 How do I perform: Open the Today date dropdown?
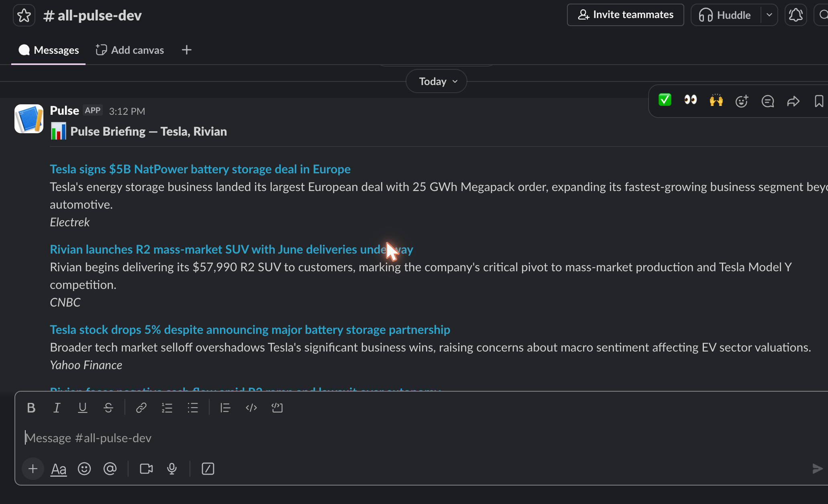point(436,81)
